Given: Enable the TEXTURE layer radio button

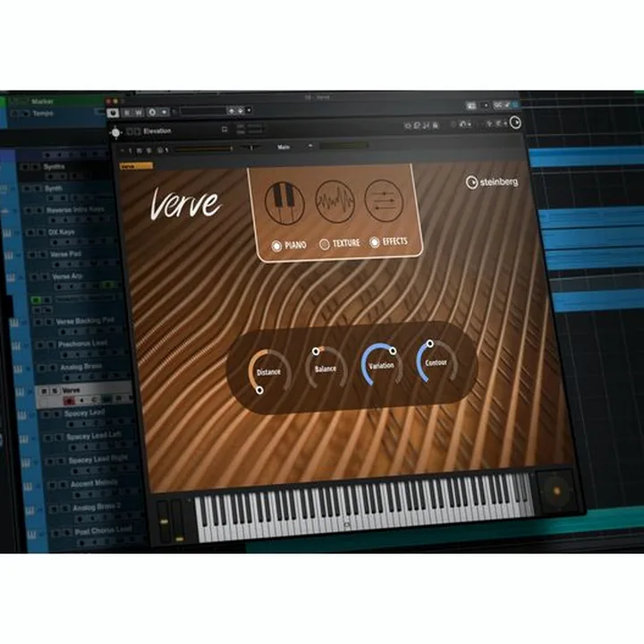Looking at the screenshot, I should (325, 244).
